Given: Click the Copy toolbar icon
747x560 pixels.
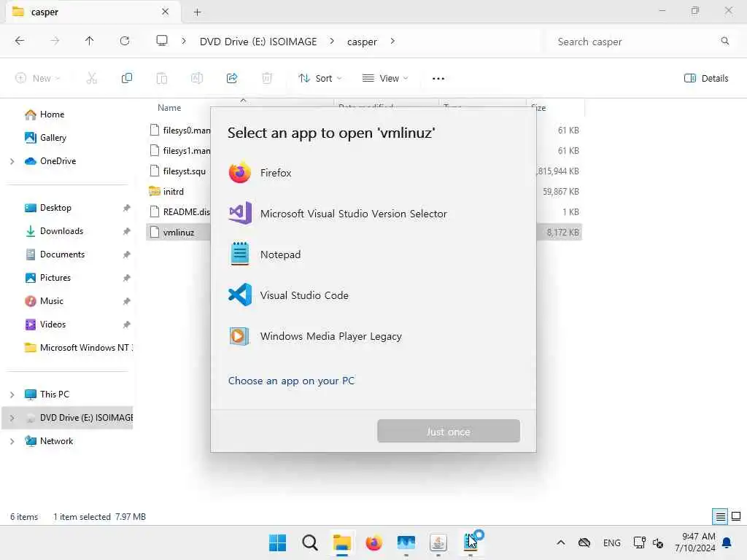Looking at the screenshot, I should [x=127, y=78].
